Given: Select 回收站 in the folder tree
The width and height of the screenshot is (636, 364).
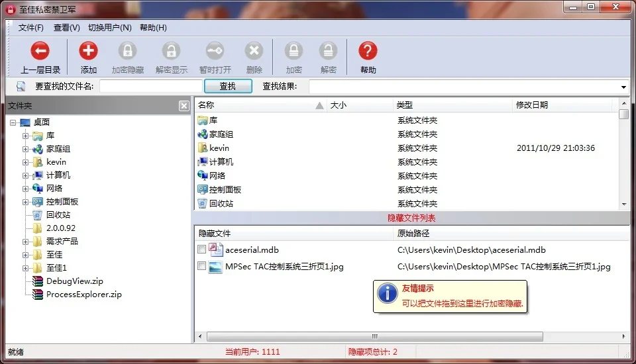Looking at the screenshot, I should click(x=58, y=215).
